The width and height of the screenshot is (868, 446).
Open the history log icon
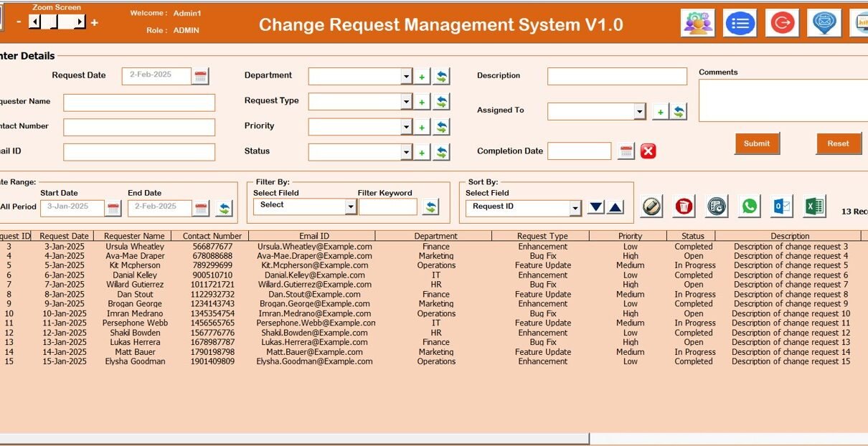[x=717, y=207]
